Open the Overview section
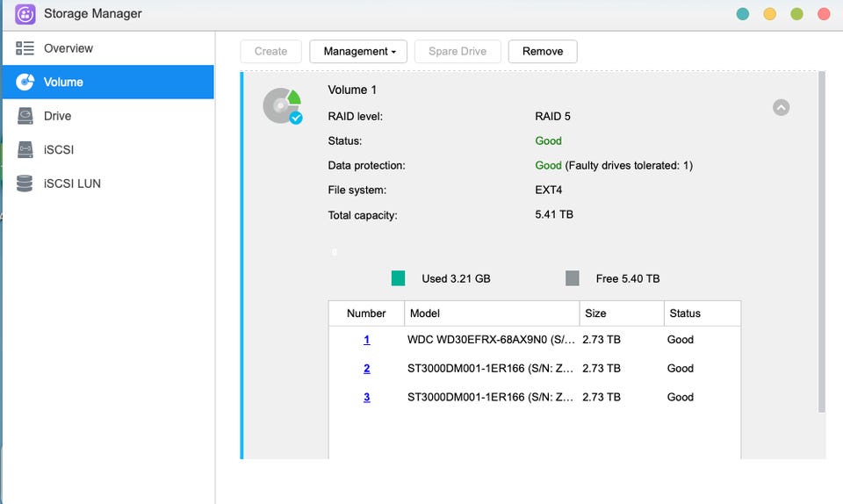The height and width of the screenshot is (504, 843). click(x=68, y=48)
